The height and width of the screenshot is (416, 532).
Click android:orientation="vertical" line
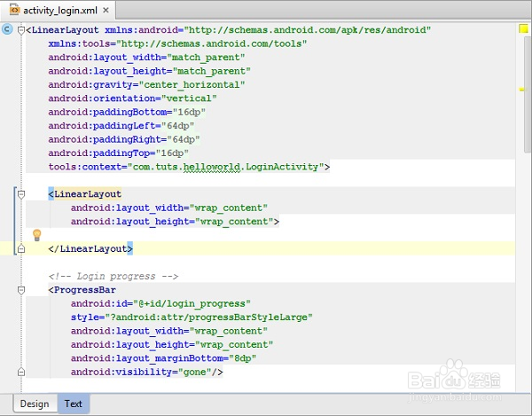point(132,98)
